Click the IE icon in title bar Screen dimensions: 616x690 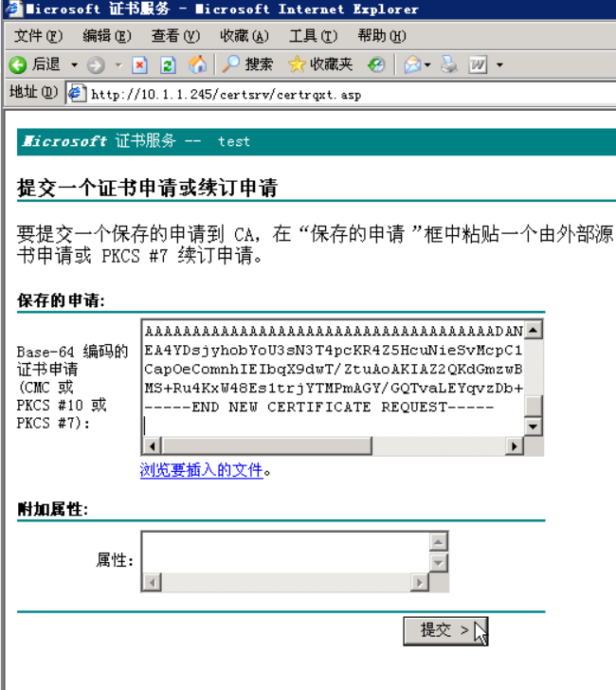tap(12, 9)
